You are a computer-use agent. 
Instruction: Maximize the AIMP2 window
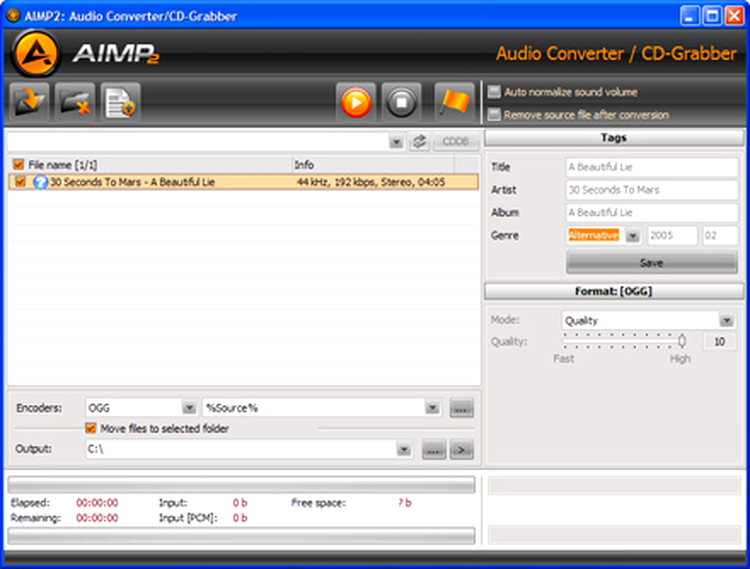[712, 16]
